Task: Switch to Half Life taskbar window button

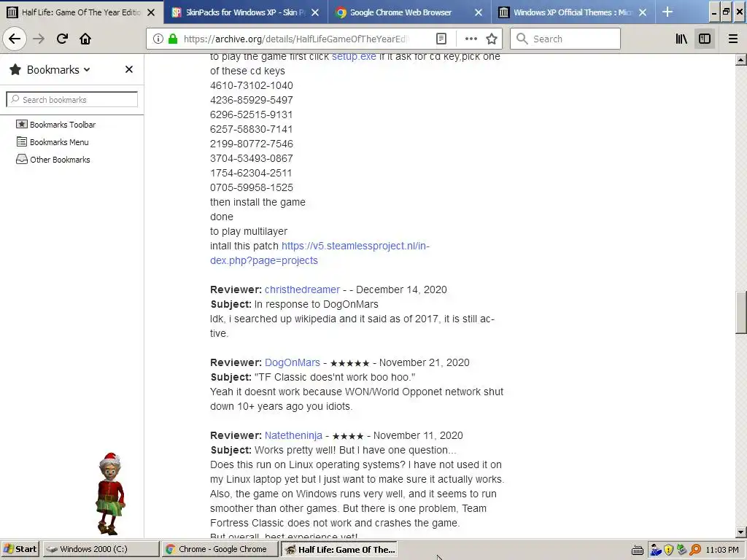Action: [338, 549]
